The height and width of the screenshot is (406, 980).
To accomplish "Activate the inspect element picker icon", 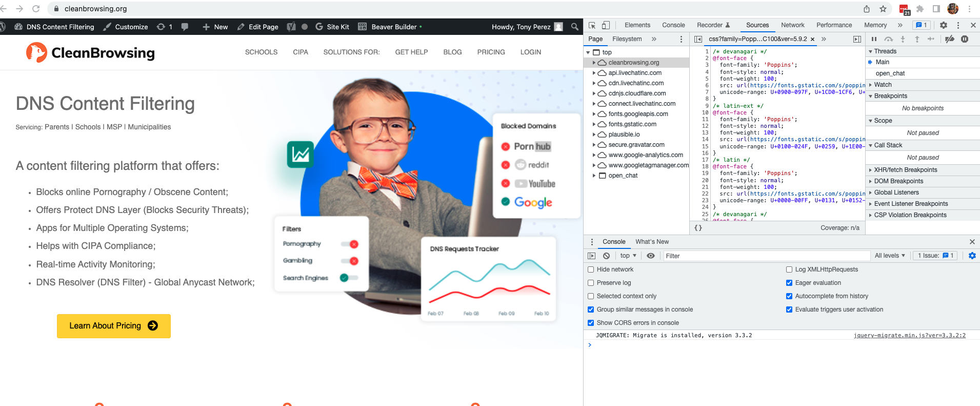I will tap(592, 25).
